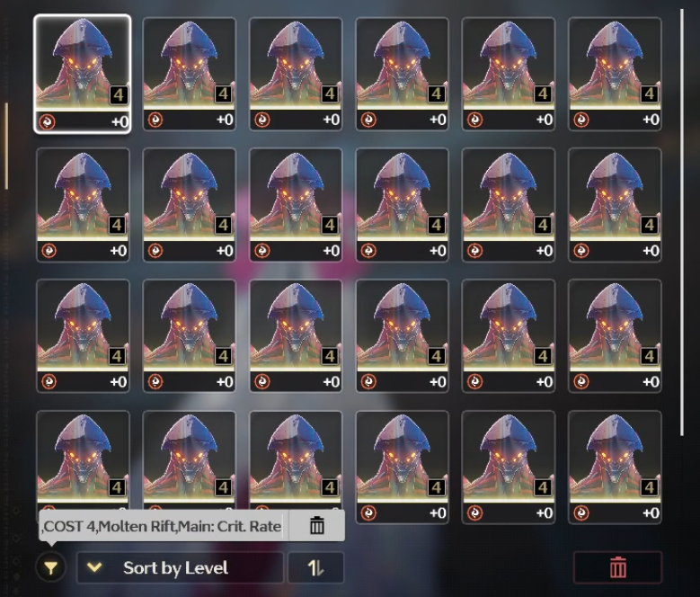Image resolution: width=700 pixels, height=597 pixels.
Task: Select the last echo in the first row
Action: (x=615, y=74)
